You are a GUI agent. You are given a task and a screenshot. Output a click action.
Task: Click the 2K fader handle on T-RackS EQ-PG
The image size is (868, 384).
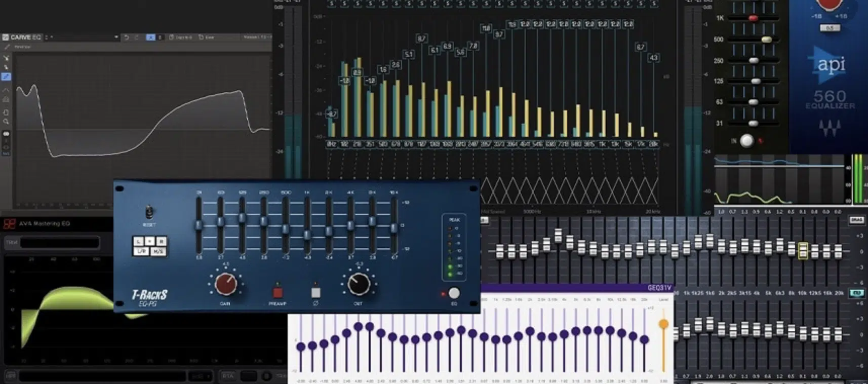[329, 231]
